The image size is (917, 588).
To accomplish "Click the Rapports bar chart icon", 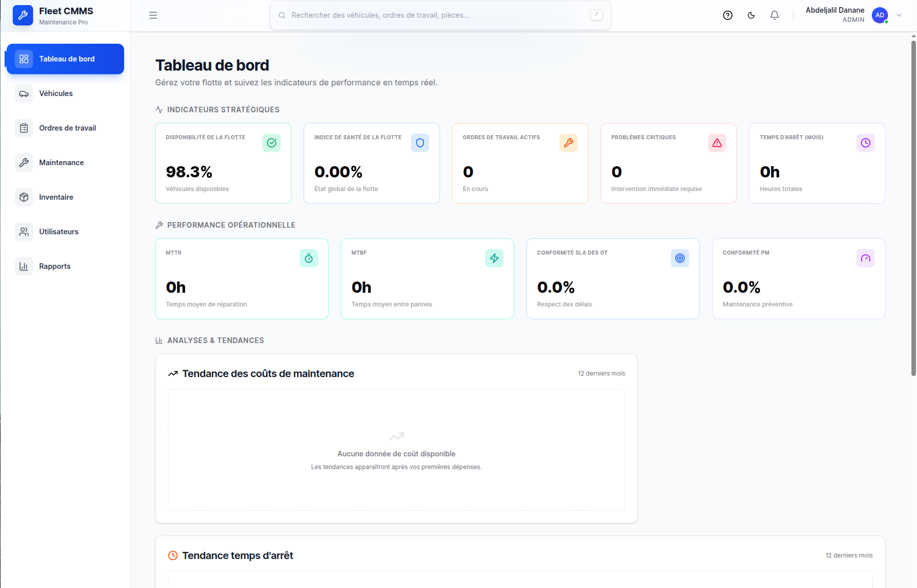I will 24,266.
